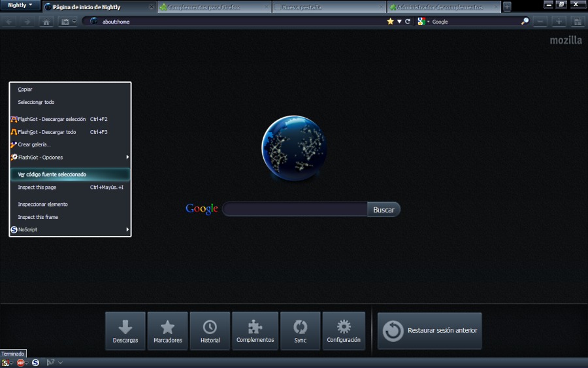Close the Administrador de complementos tab
Image resolution: width=588 pixels, height=368 pixels.
(x=496, y=7)
